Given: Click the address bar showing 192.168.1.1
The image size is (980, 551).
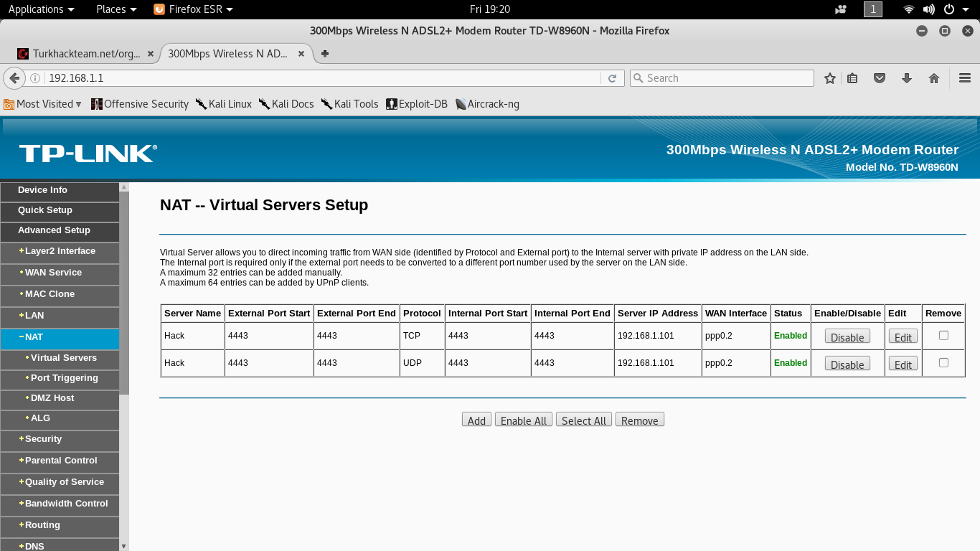Looking at the screenshot, I should click(323, 78).
